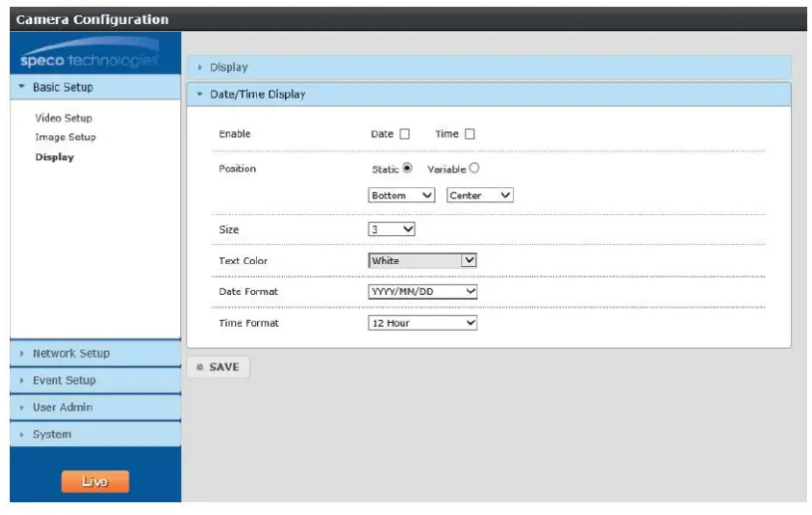
Task: Open Video Setup page
Action: click(x=63, y=118)
